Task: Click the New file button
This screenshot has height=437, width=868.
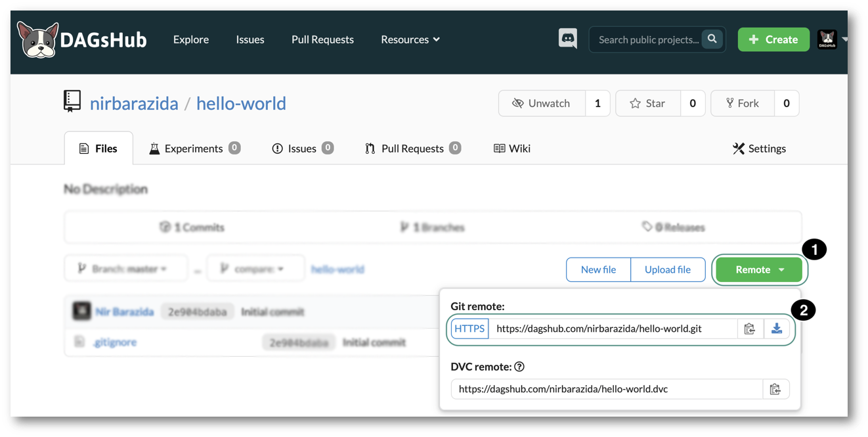Action: coord(597,269)
